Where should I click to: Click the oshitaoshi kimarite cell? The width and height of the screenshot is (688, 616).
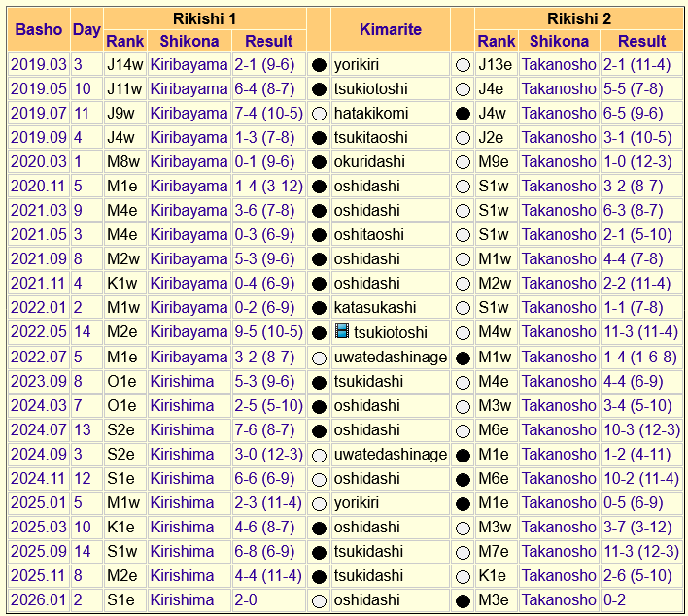(391, 235)
